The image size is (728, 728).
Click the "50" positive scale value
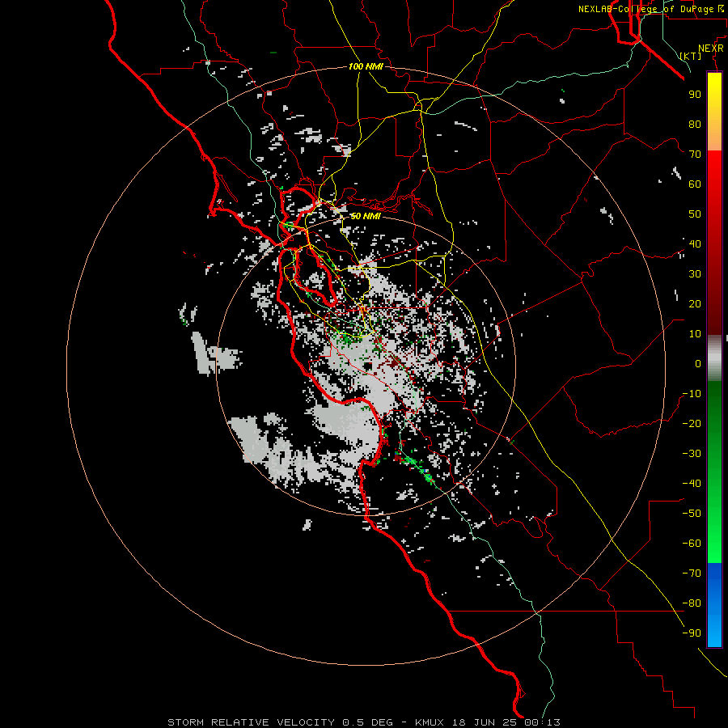(x=695, y=214)
